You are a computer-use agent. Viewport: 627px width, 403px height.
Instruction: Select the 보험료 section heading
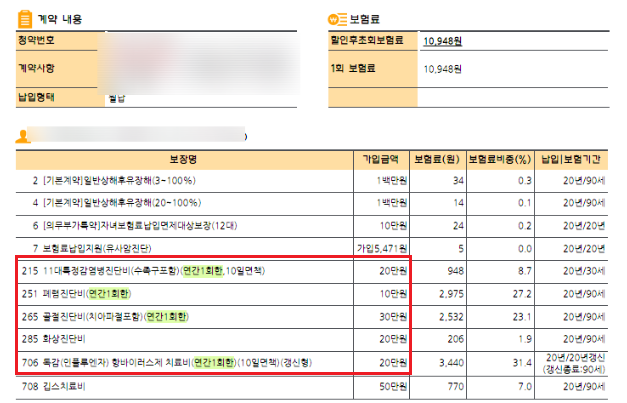[364, 19]
